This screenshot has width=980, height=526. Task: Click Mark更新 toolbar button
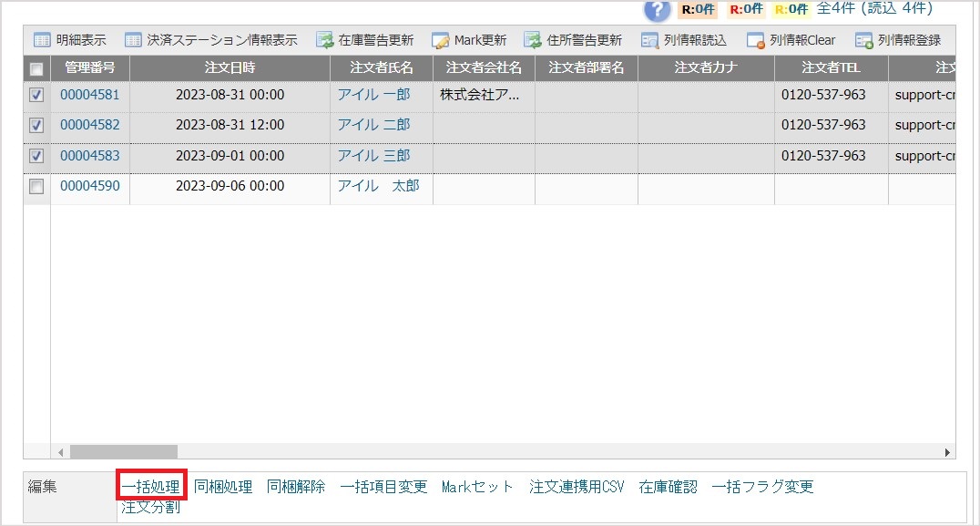point(469,40)
